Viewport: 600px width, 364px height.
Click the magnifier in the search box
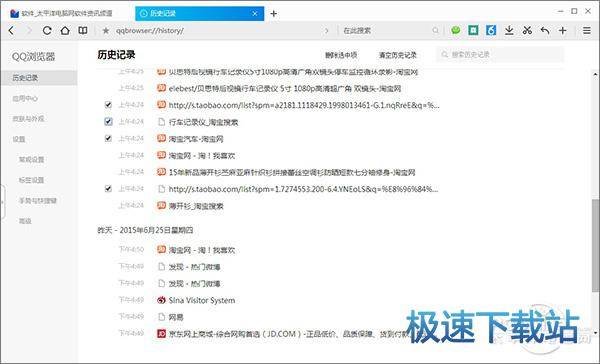click(435, 31)
